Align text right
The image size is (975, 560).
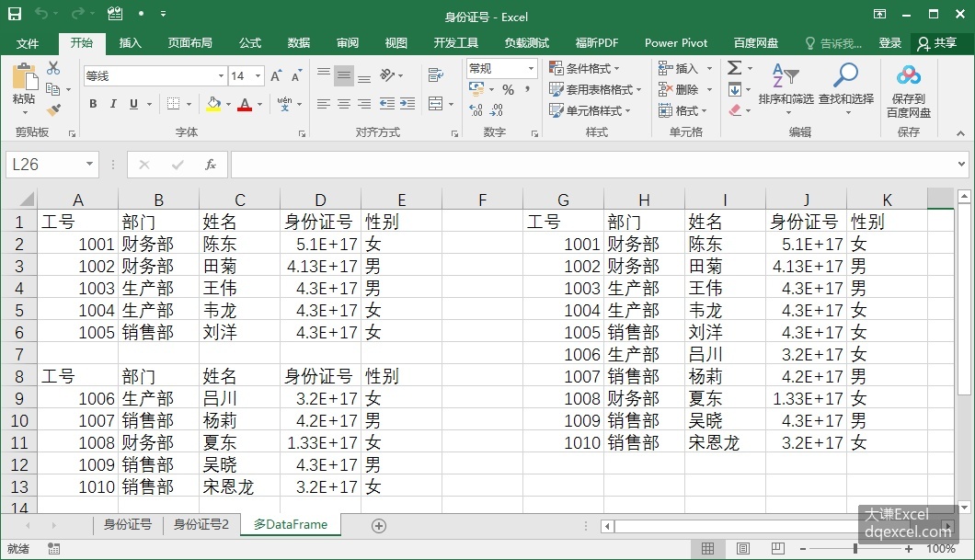(364, 104)
